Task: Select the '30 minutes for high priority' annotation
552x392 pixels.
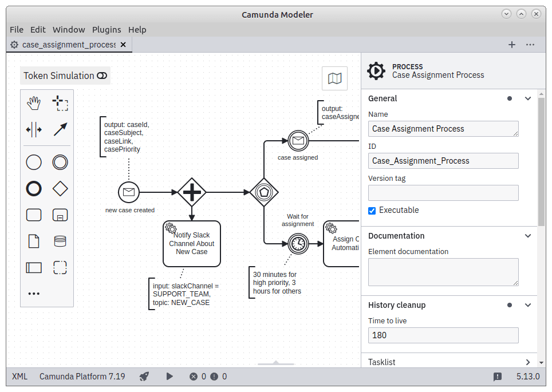Action: click(275, 283)
